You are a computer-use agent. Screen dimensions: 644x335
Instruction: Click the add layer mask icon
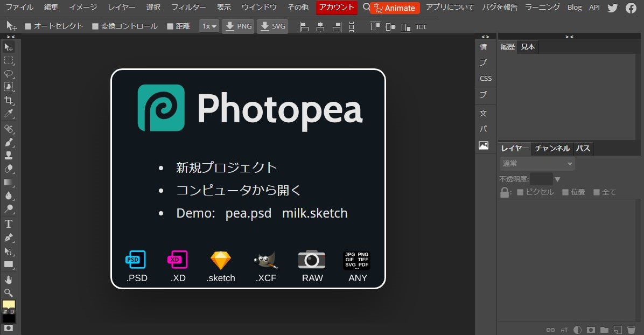pos(591,330)
